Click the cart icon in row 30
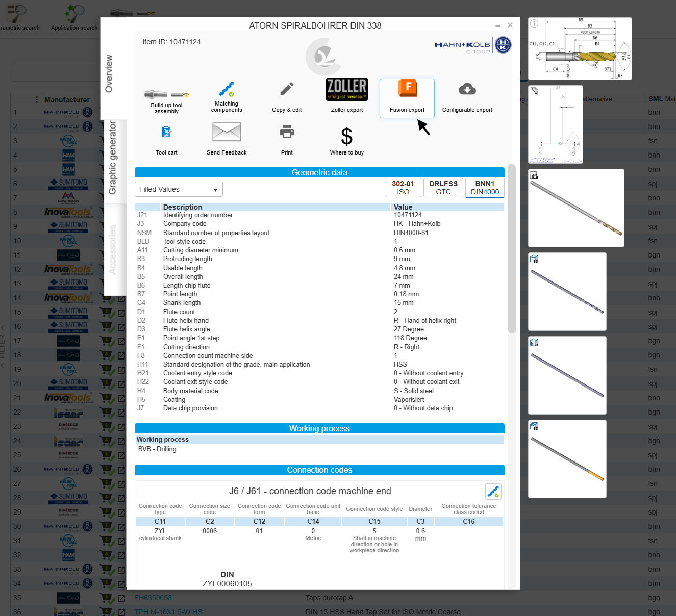 pyautogui.click(x=107, y=526)
